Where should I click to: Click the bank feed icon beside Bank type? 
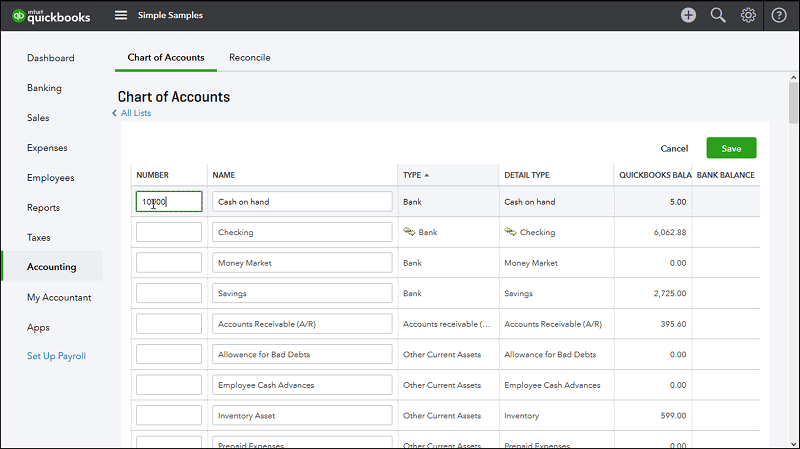[409, 232]
